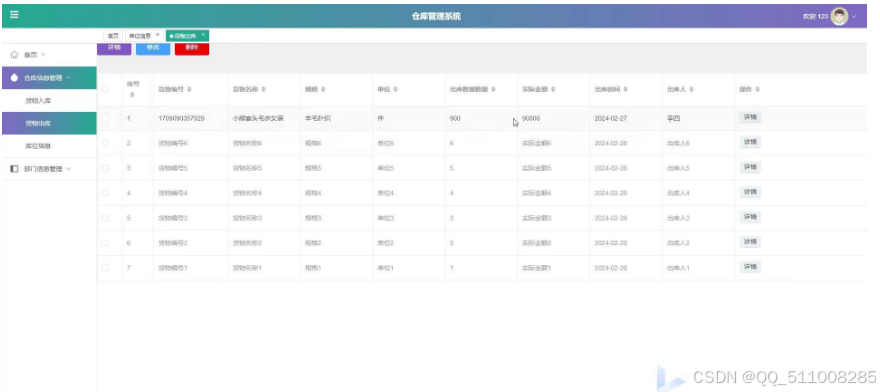
Task: Click the 小熊套头毛衣女装 cell
Action: (x=258, y=118)
